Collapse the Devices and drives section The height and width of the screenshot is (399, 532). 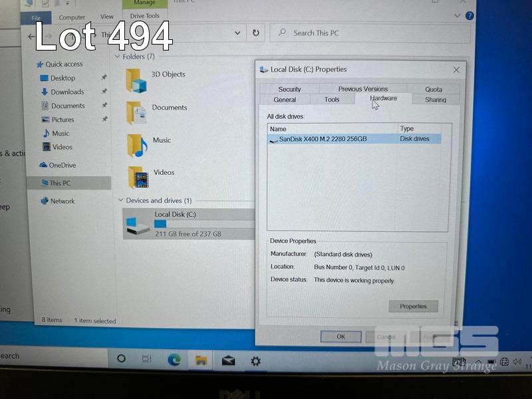coord(120,201)
